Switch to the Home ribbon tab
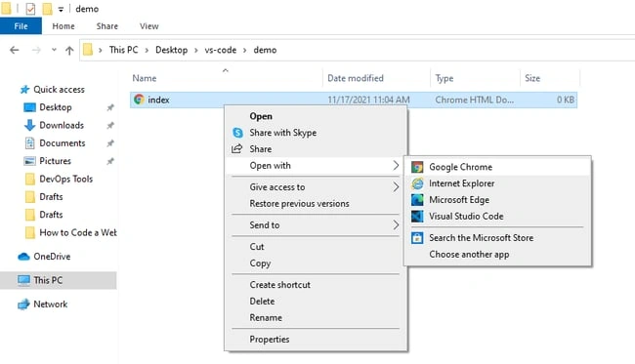This screenshot has height=364, width=635. click(x=63, y=26)
